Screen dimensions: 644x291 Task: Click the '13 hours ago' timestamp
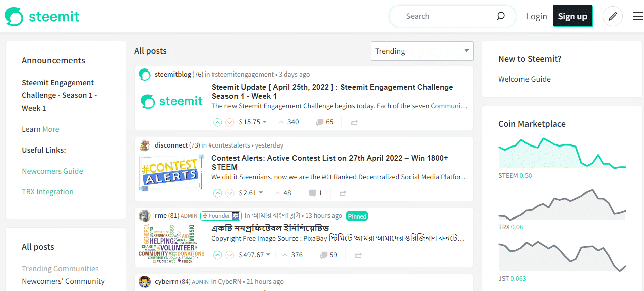(324, 216)
